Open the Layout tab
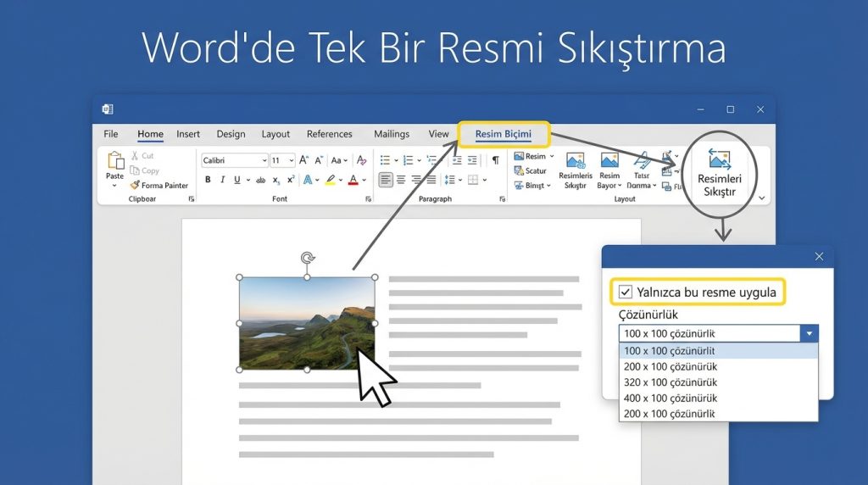This screenshot has width=868, height=485. click(x=275, y=134)
